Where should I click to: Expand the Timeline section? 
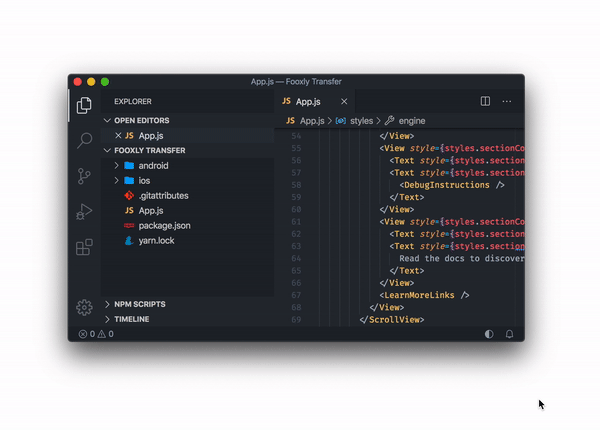pos(107,319)
